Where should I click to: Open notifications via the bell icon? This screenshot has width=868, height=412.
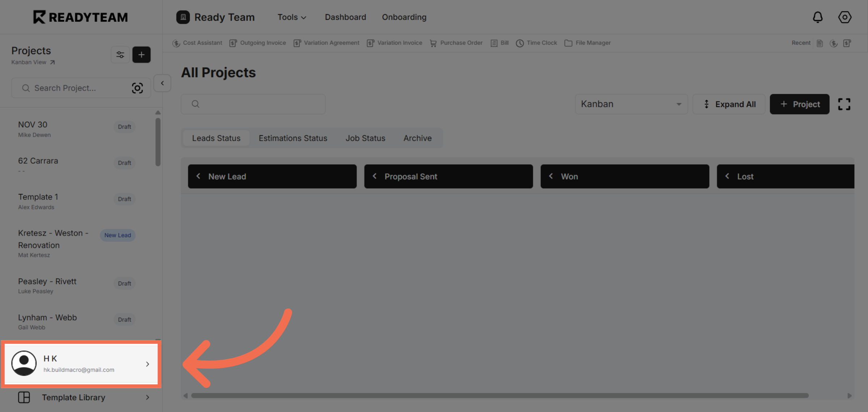[818, 17]
